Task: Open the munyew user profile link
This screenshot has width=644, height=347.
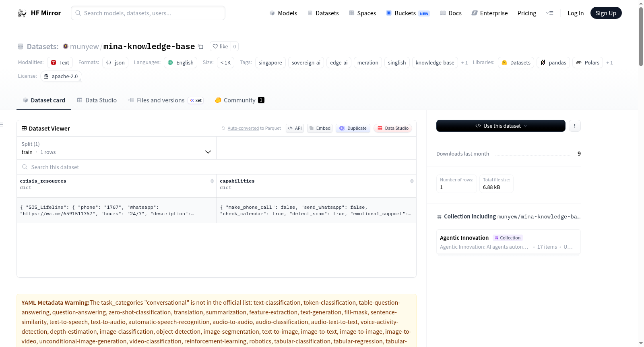Action: 84,47
